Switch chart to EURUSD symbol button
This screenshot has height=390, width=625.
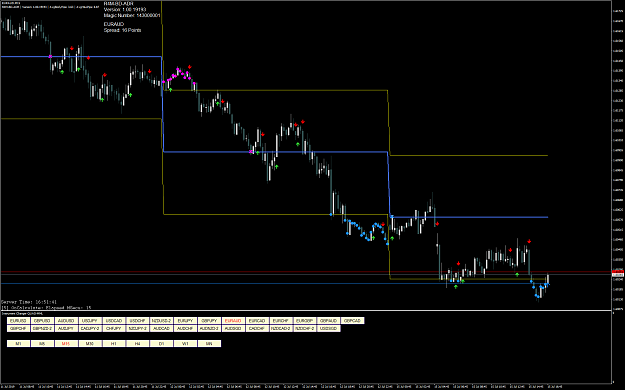click(x=18, y=321)
